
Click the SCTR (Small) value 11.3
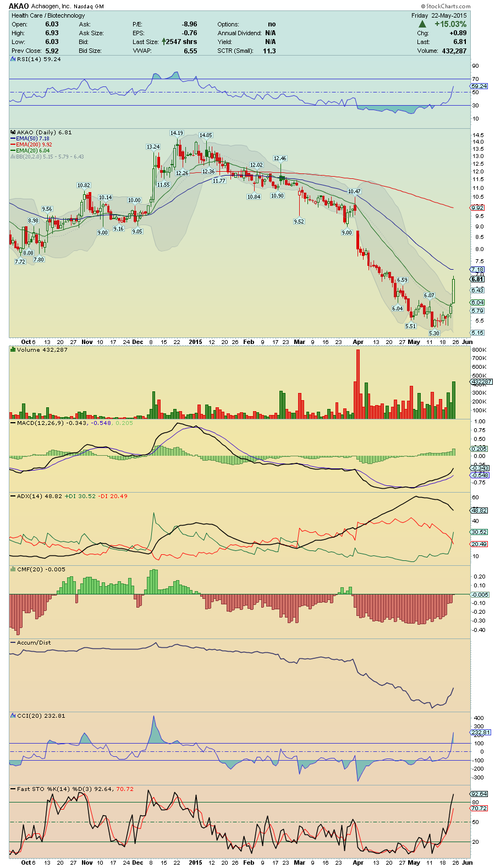(269, 51)
